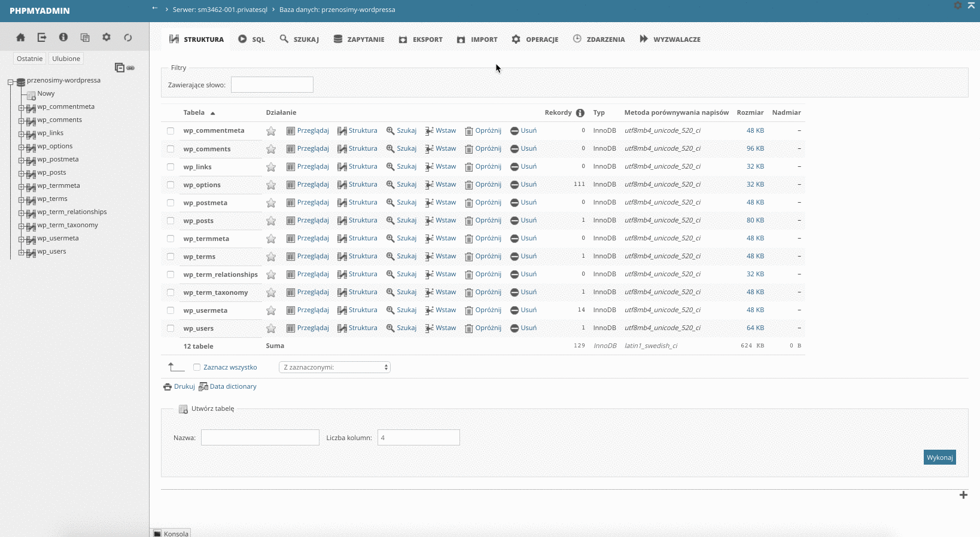Expand wp_links node in sidebar tree
Screen dimensions: 980x537
click(x=21, y=135)
